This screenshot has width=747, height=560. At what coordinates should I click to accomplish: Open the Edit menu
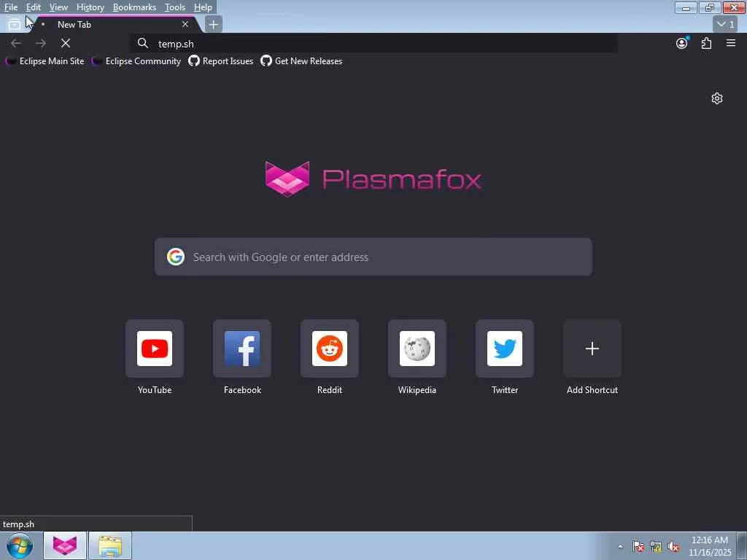pyautogui.click(x=34, y=7)
